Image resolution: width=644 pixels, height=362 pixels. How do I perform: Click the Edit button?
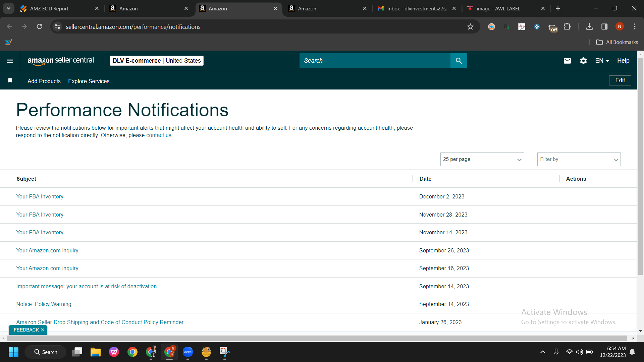[x=620, y=80]
